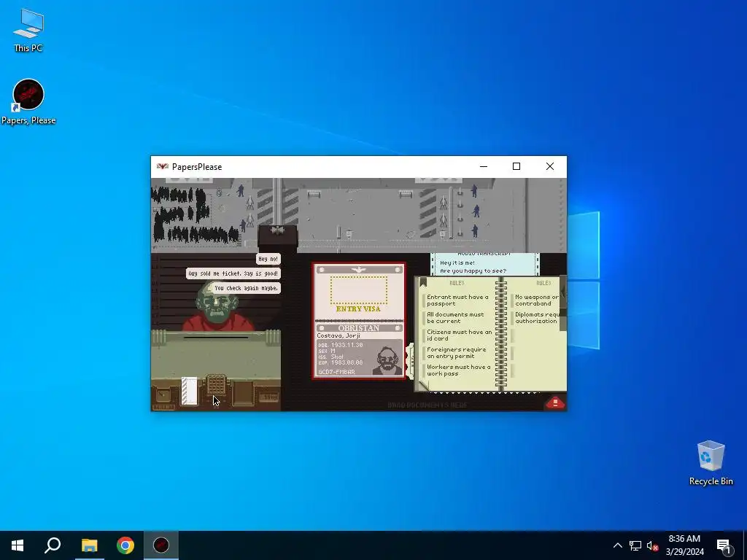Viewport: 747px width, 560px height.
Task: Click the "ENTRY VISA" label on the passport
Action: [358, 309]
